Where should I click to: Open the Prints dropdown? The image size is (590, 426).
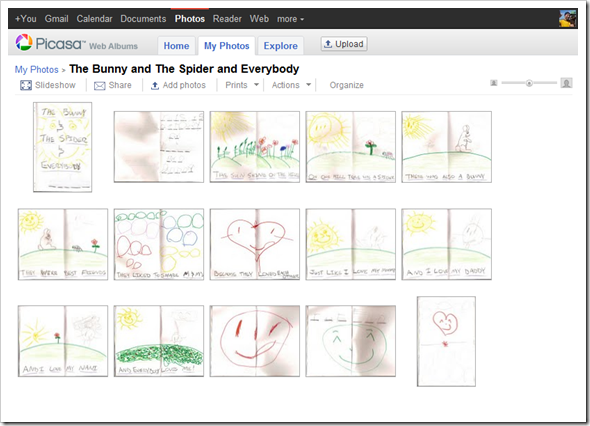242,85
